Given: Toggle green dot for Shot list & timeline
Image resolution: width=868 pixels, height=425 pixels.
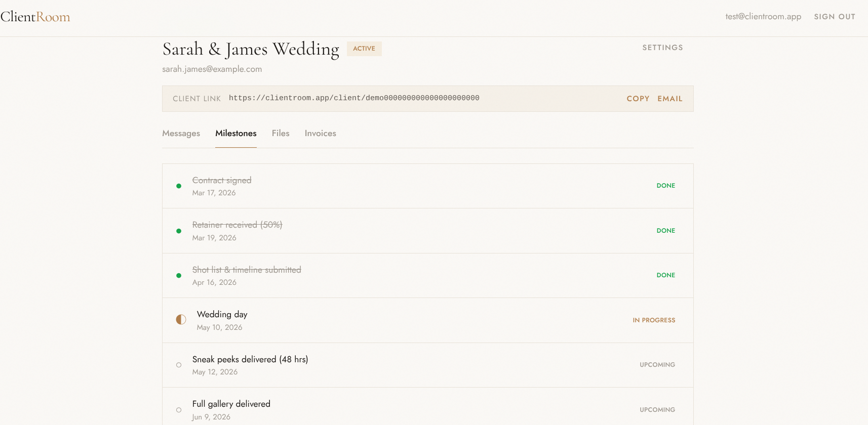Looking at the screenshot, I should [179, 276].
